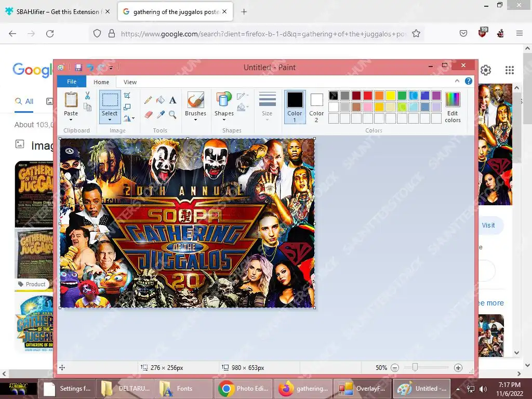Open Google All results tab

click(24, 101)
